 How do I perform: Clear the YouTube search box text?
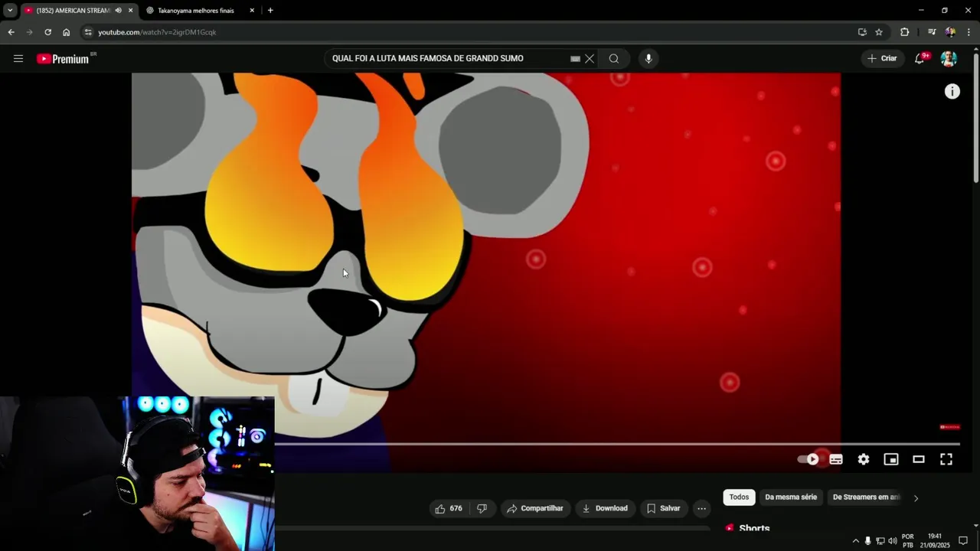click(590, 59)
